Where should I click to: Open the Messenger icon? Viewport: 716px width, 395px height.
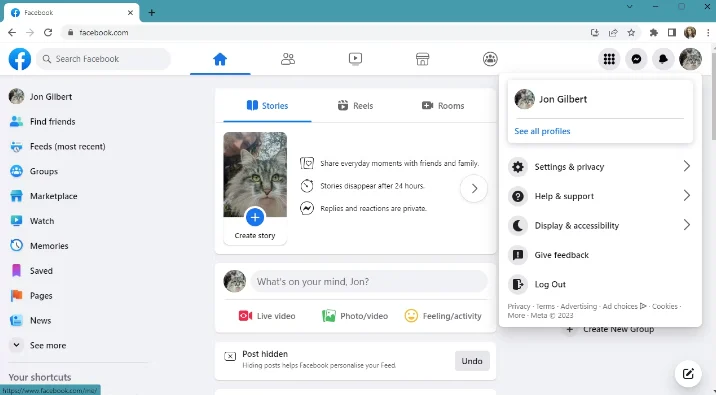(x=636, y=59)
